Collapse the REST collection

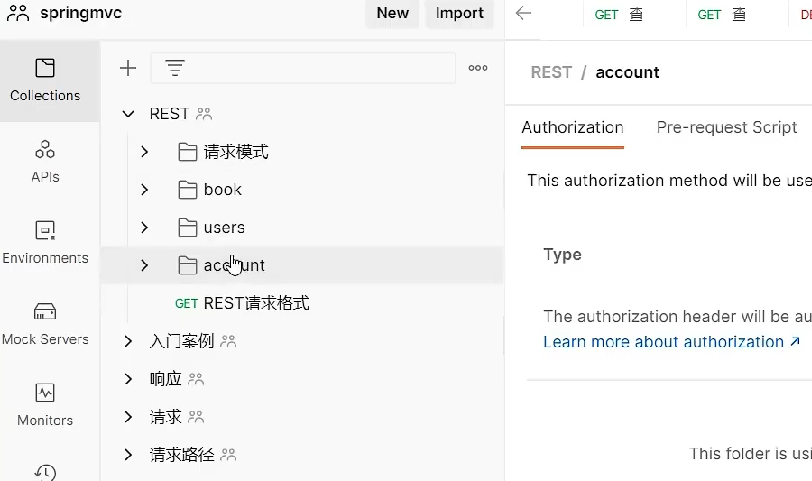tap(128, 114)
